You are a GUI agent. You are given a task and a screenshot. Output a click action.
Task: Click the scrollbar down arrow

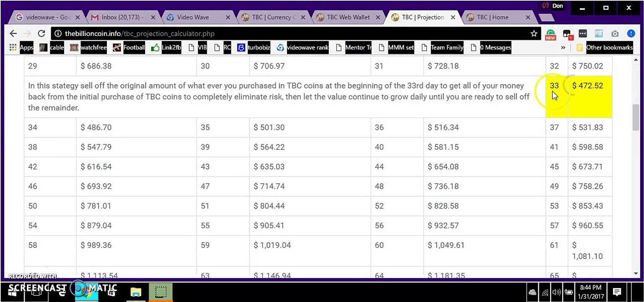[636, 273]
